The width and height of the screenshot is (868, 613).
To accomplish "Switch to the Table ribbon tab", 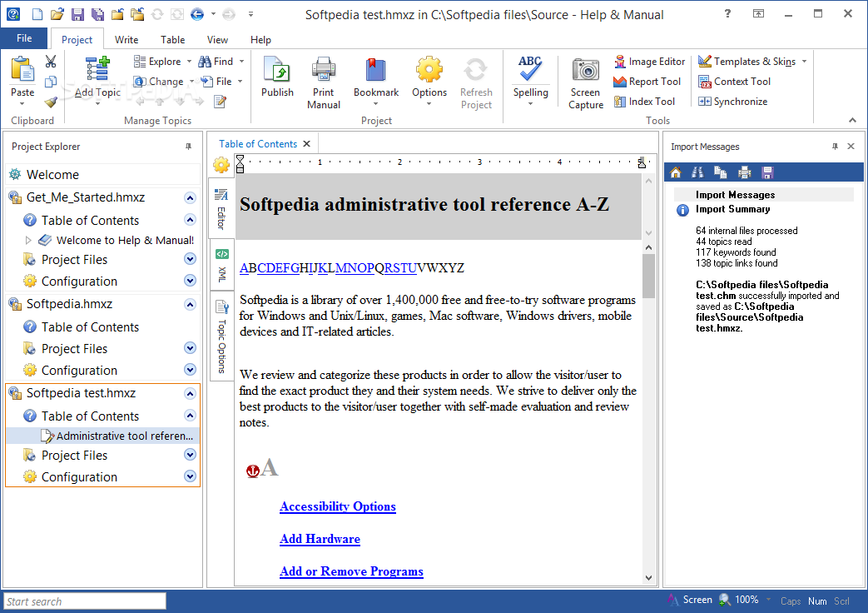I will coord(173,40).
